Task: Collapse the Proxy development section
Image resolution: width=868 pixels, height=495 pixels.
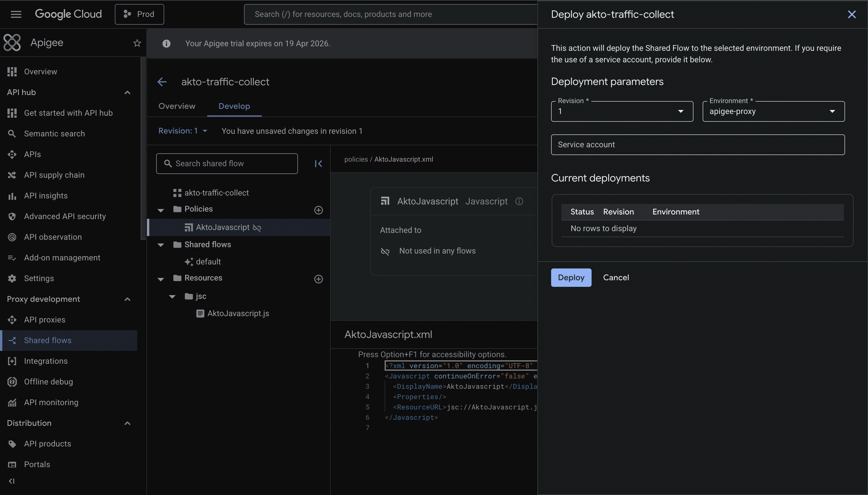Action: [x=127, y=299]
